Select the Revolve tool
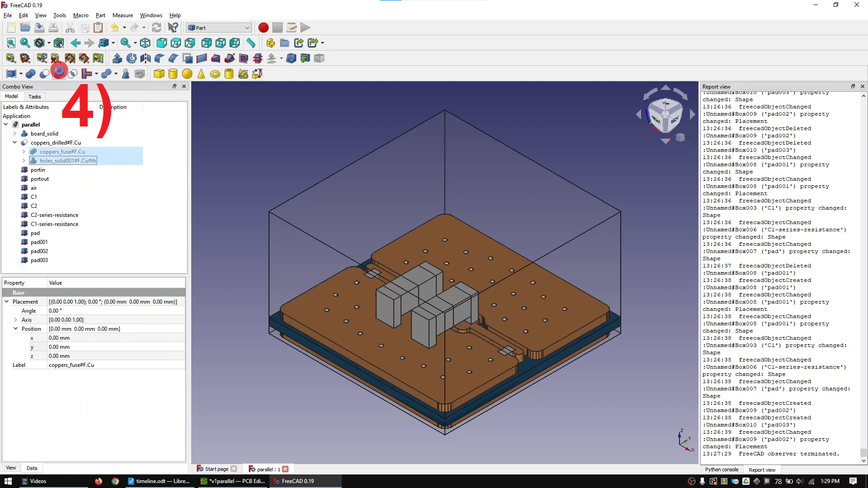Image resolution: width=868 pixels, height=488 pixels. pos(131,58)
